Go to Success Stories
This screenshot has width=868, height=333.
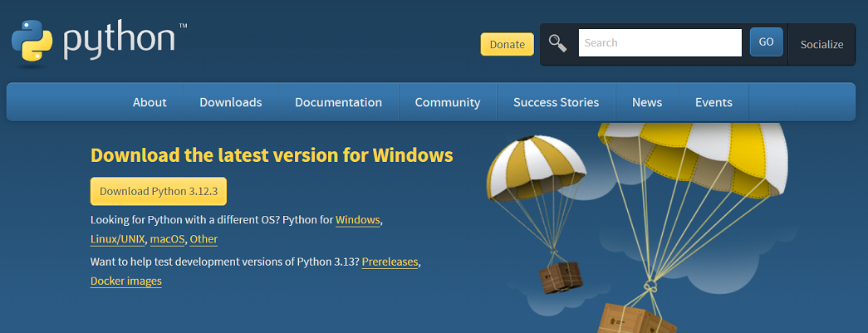(556, 102)
